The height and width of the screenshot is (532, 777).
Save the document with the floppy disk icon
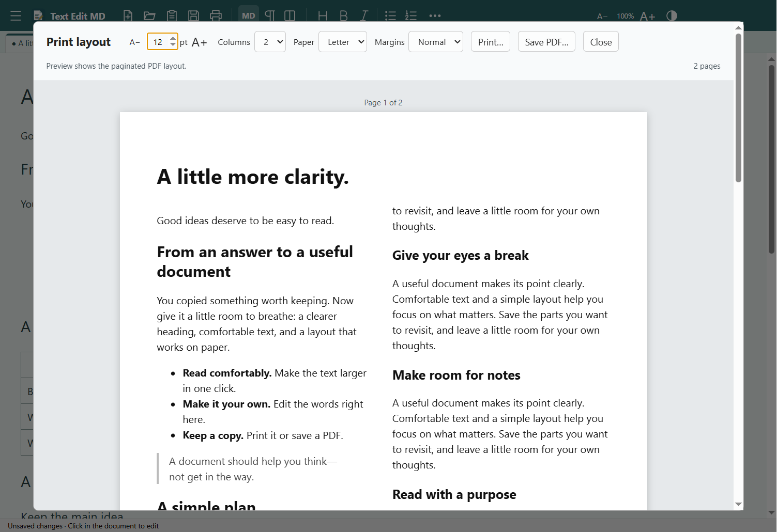pyautogui.click(x=194, y=16)
